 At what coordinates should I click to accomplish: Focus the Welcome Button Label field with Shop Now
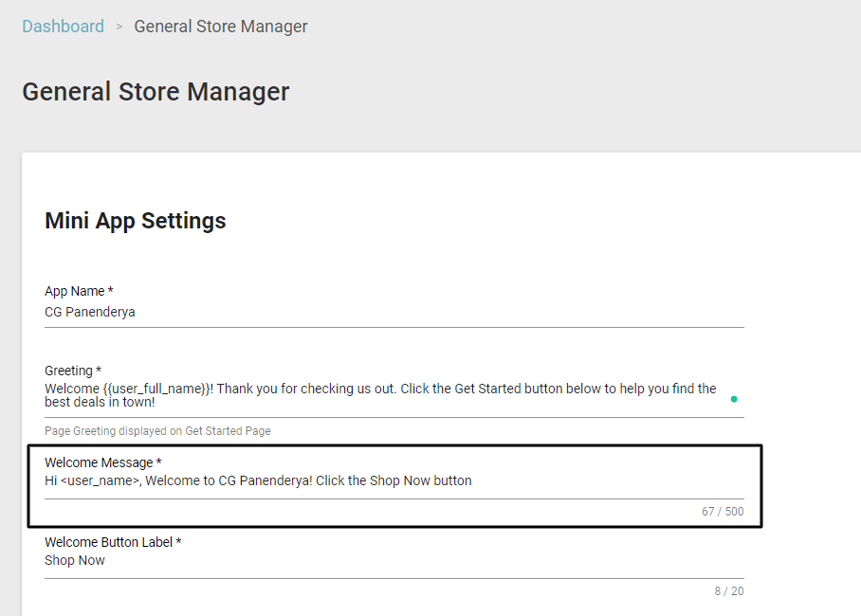coord(394,560)
